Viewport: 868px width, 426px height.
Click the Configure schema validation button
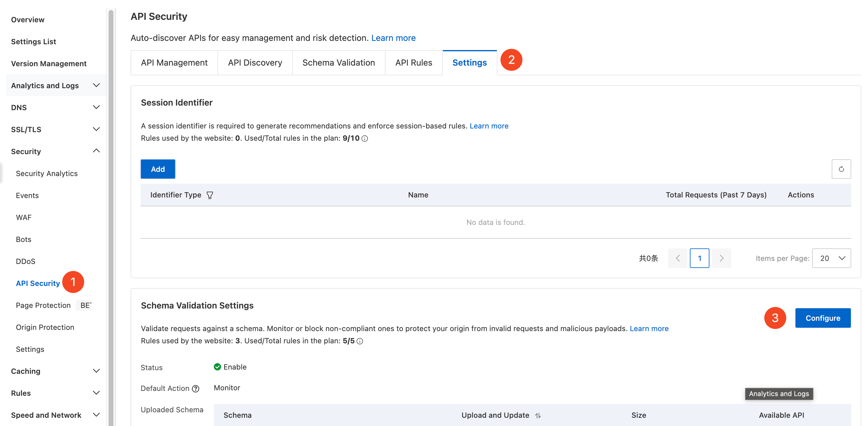(823, 318)
